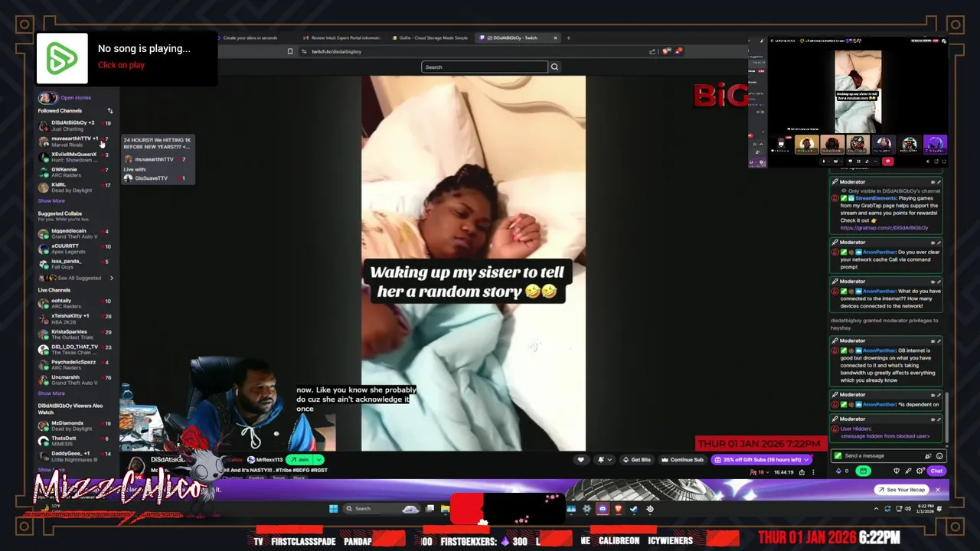The height and width of the screenshot is (551, 980).
Task: Click the browser address bar URL
Action: coord(336,51)
